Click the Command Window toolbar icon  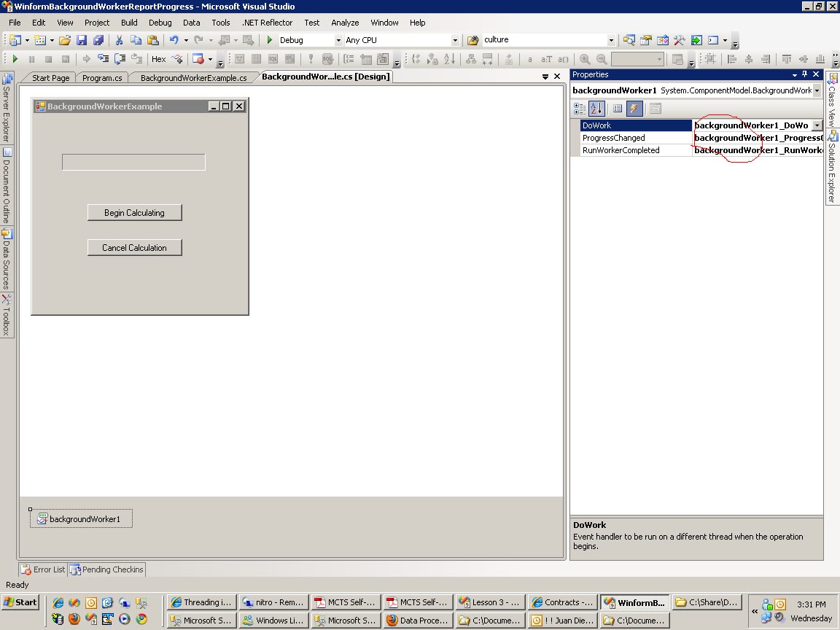713,40
